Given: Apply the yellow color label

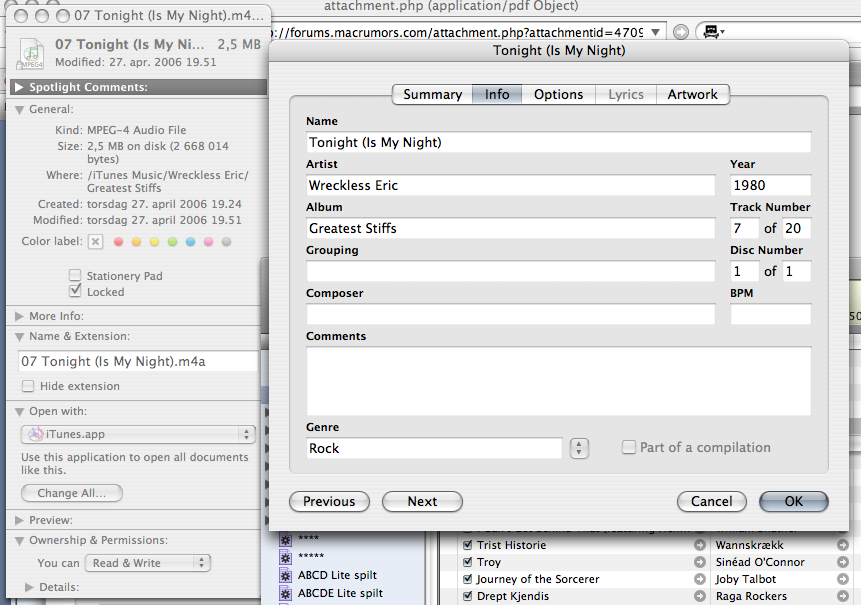Looking at the screenshot, I should pyautogui.click(x=155, y=242).
